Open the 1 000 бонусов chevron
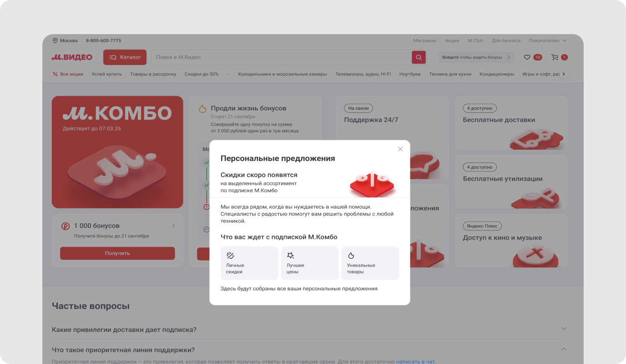 [173, 226]
